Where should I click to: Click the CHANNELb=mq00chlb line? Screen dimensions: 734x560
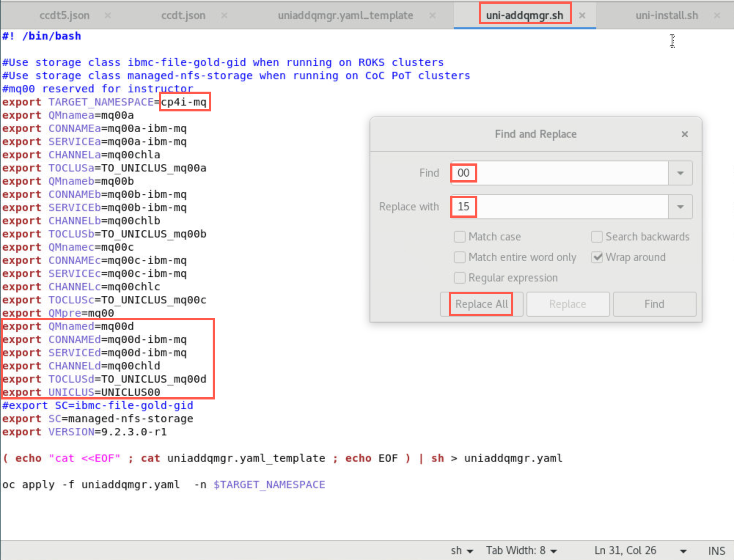point(81,221)
